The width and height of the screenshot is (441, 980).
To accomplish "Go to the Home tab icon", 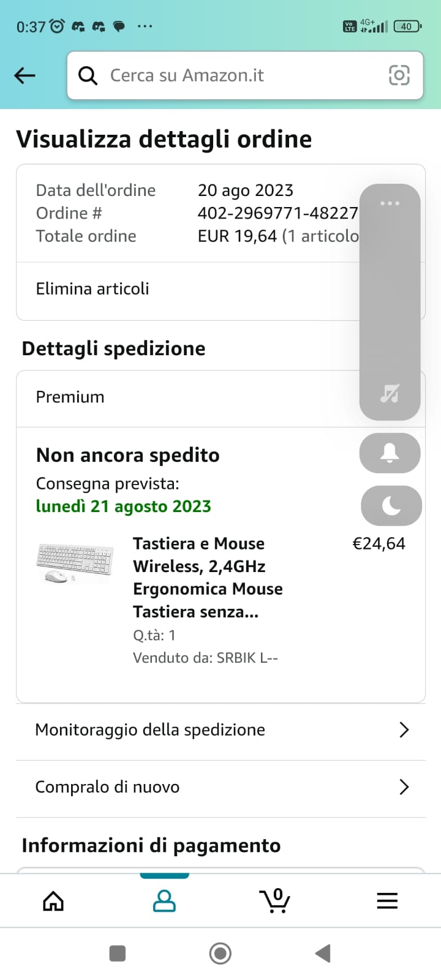I will point(53,900).
